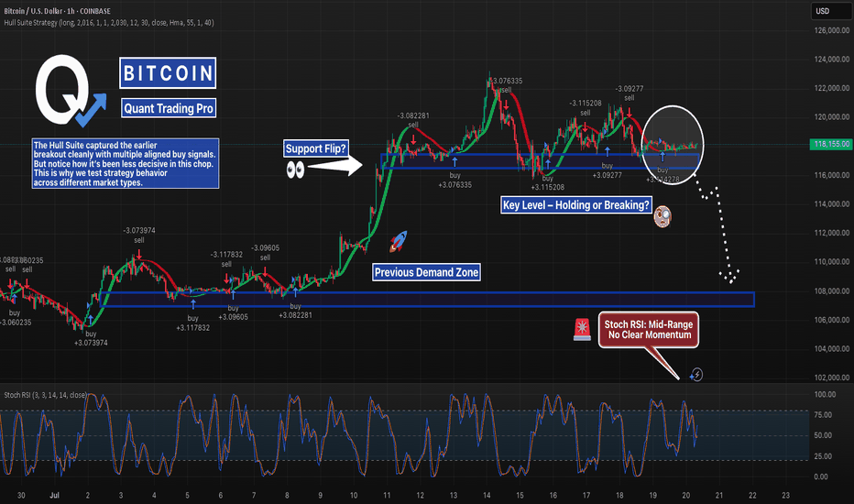The image size is (854, 504).
Task: Click the +3.073974 buy trade label
Action: point(91,338)
